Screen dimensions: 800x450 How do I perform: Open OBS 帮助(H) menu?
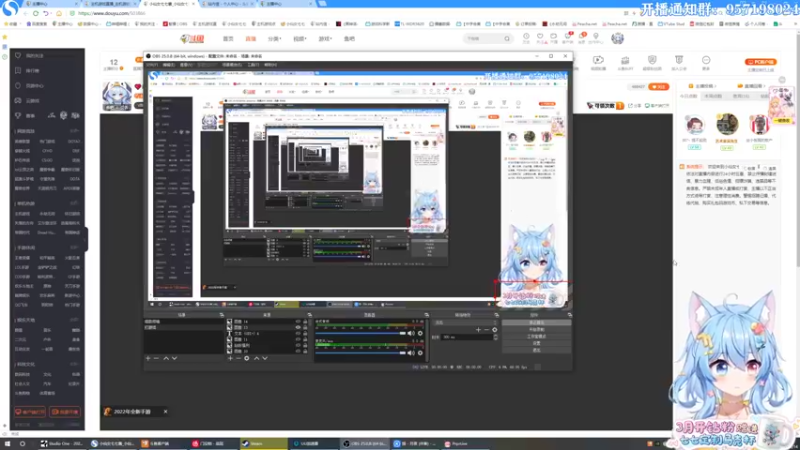270,65
